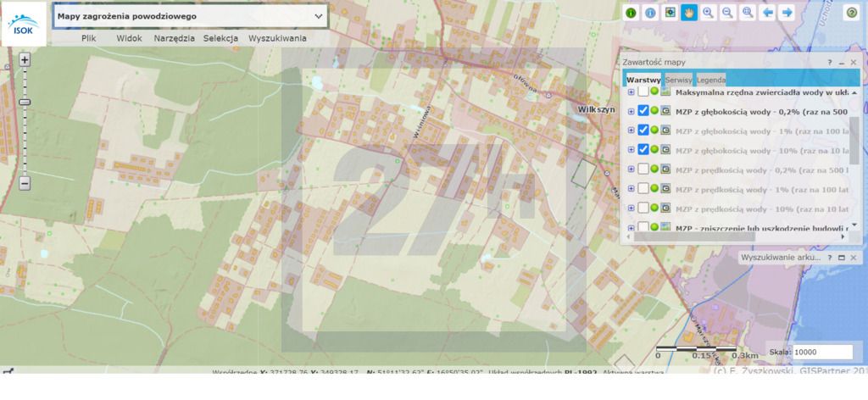Go to the next map extent

pos(787,13)
